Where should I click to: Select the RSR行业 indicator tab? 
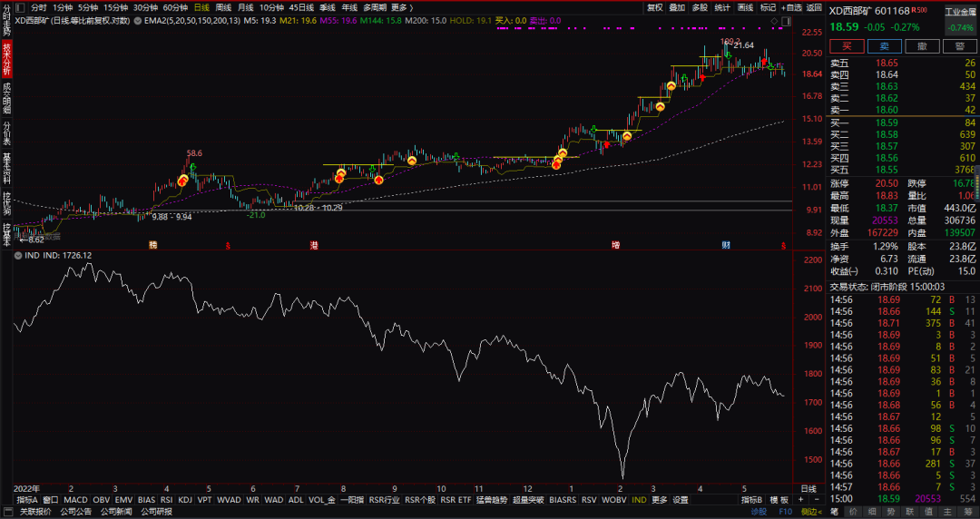coord(384,500)
